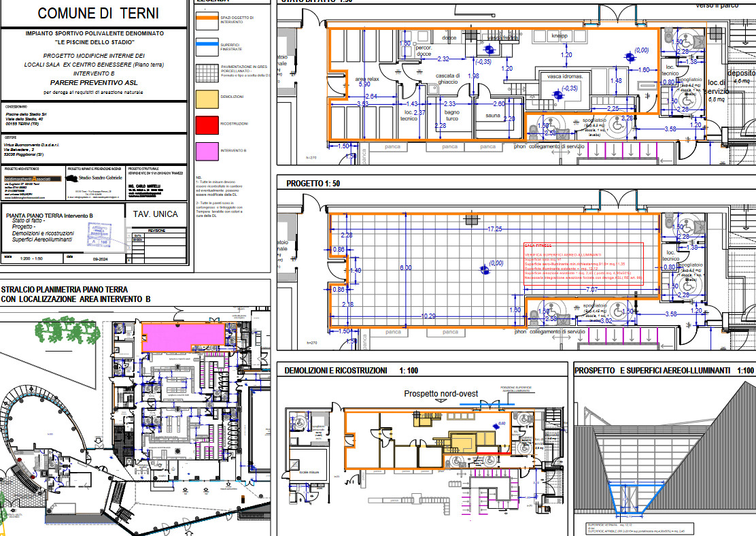
Task: Click the 'deposito' room label
Action: (742, 73)
